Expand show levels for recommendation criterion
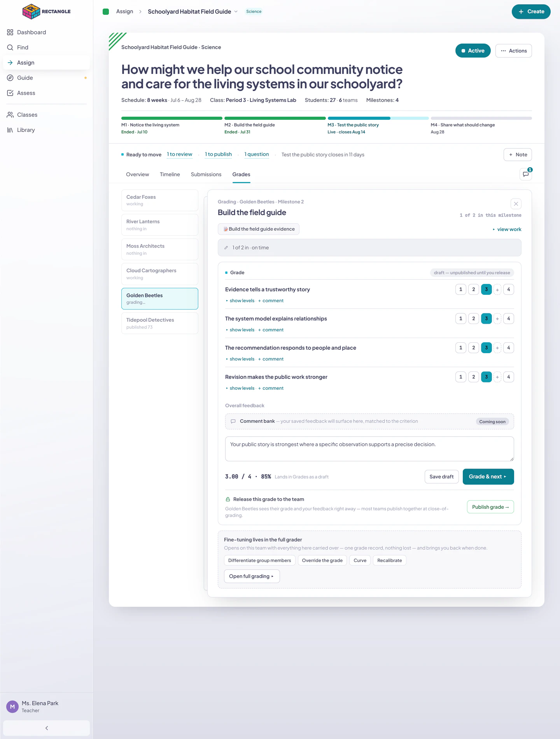The height and width of the screenshot is (739, 560). coord(240,359)
